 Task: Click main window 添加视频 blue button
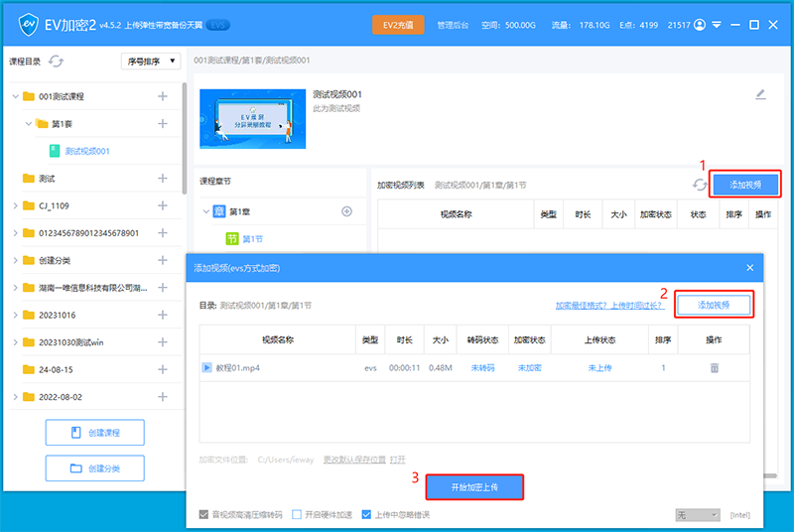tap(745, 185)
